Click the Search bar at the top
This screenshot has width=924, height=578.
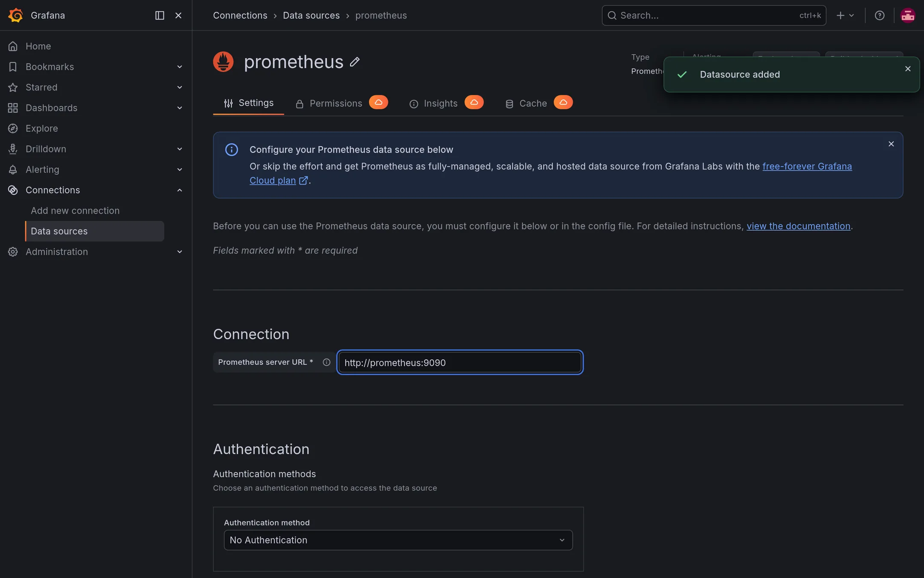(x=714, y=15)
